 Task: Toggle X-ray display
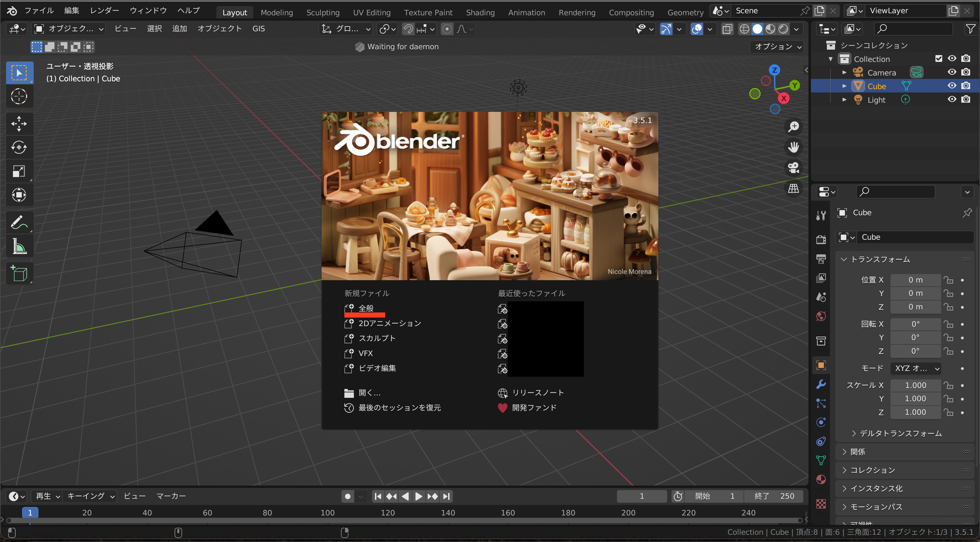pos(727,29)
